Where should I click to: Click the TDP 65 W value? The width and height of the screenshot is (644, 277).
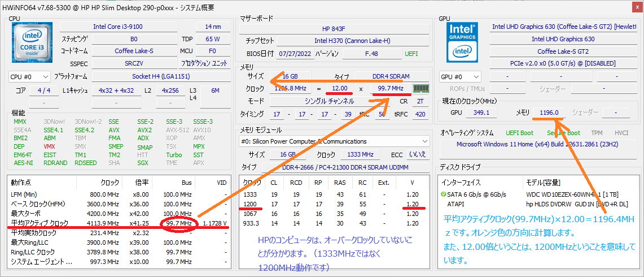213,40
